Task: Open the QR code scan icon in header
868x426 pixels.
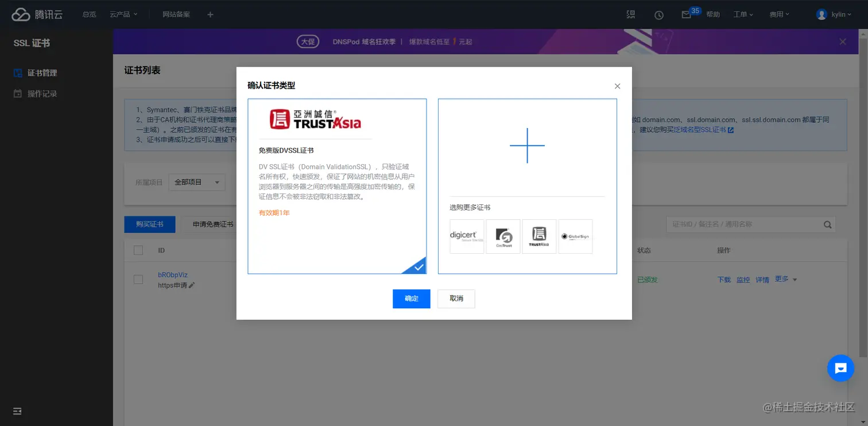Action: click(x=631, y=14)
